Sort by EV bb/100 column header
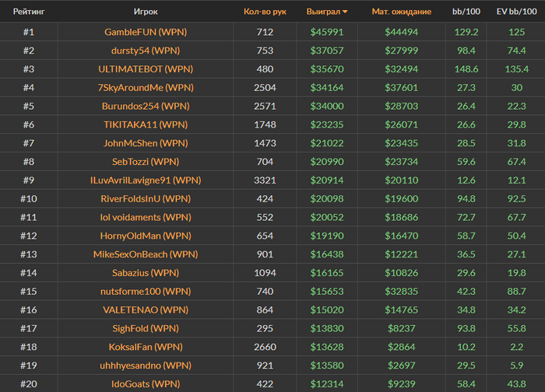 515,12
